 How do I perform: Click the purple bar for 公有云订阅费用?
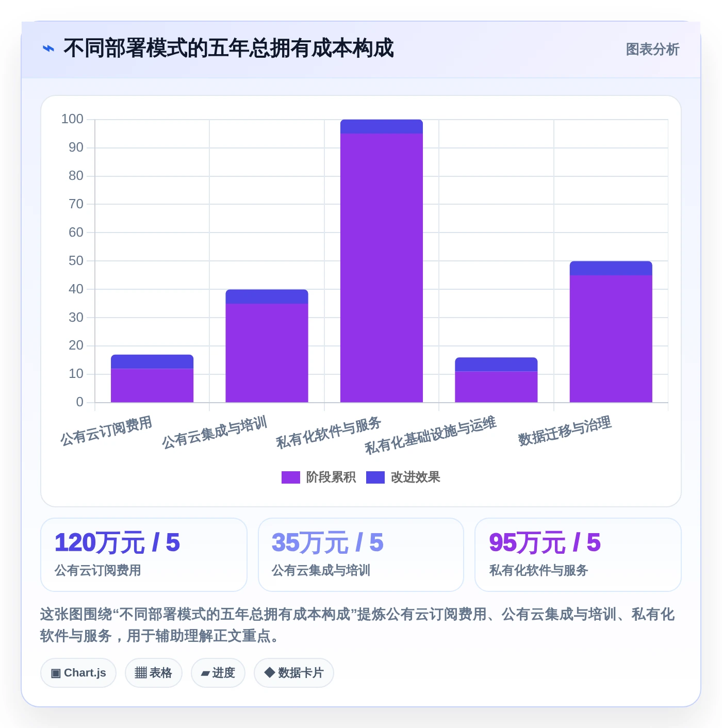click(152, 386)
